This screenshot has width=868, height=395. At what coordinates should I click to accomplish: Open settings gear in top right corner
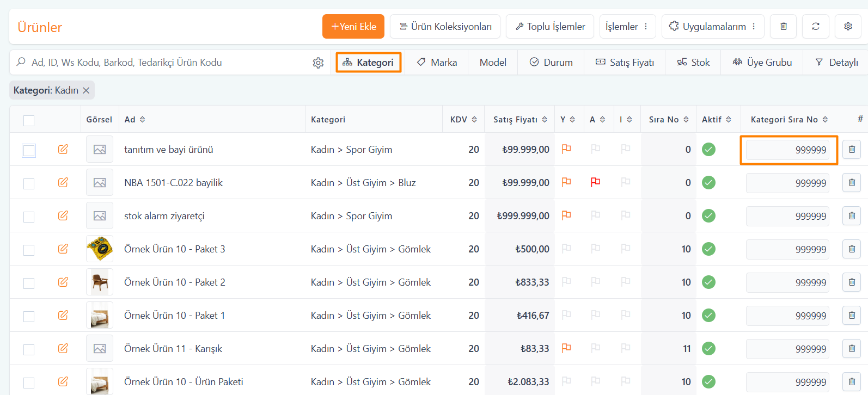[848, 26]
